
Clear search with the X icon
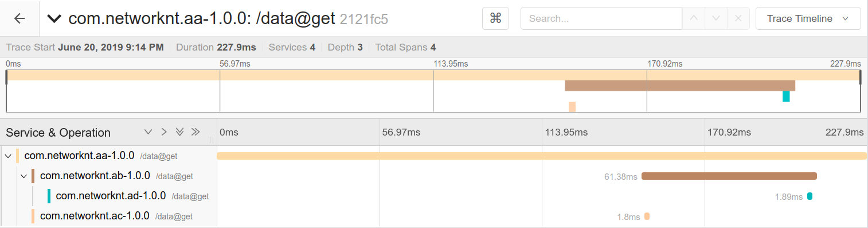pyautogui.click(x=738, y=18)
